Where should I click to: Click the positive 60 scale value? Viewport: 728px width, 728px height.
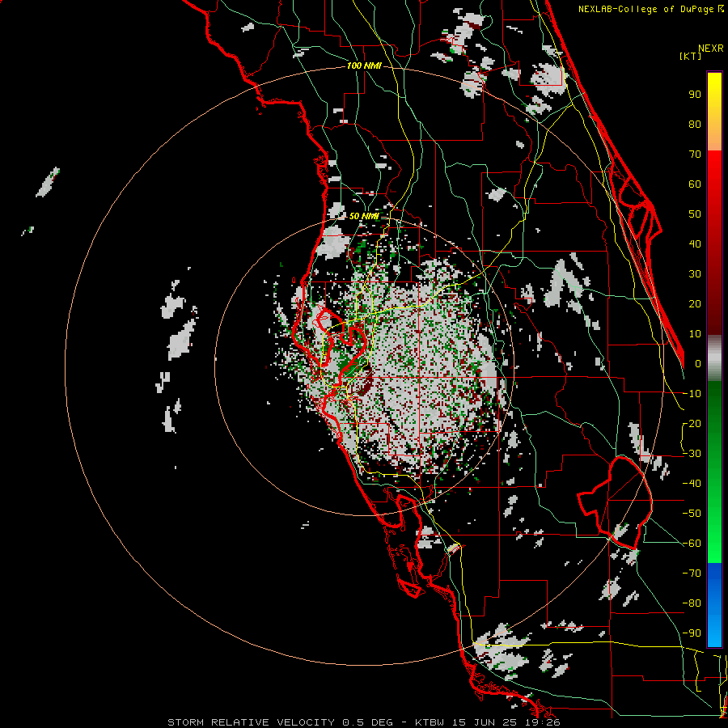click(x=695, y=184)
